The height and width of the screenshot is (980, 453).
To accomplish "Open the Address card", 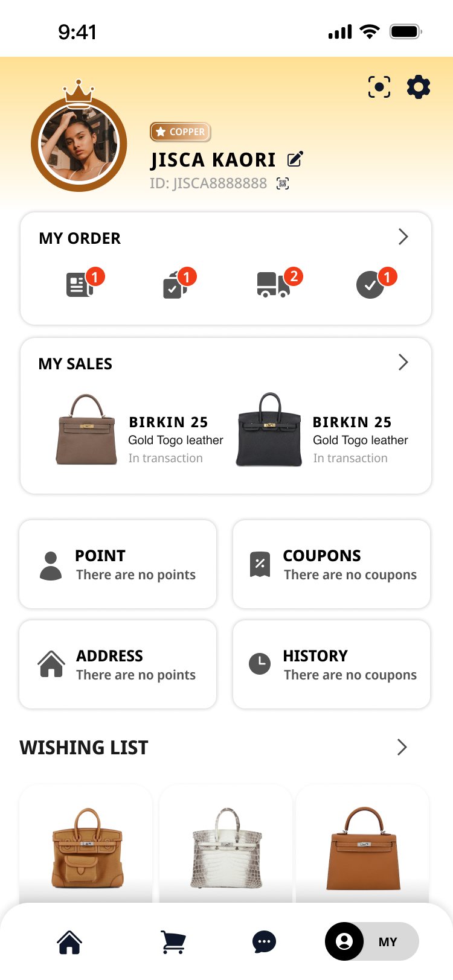I will [118, 664].
